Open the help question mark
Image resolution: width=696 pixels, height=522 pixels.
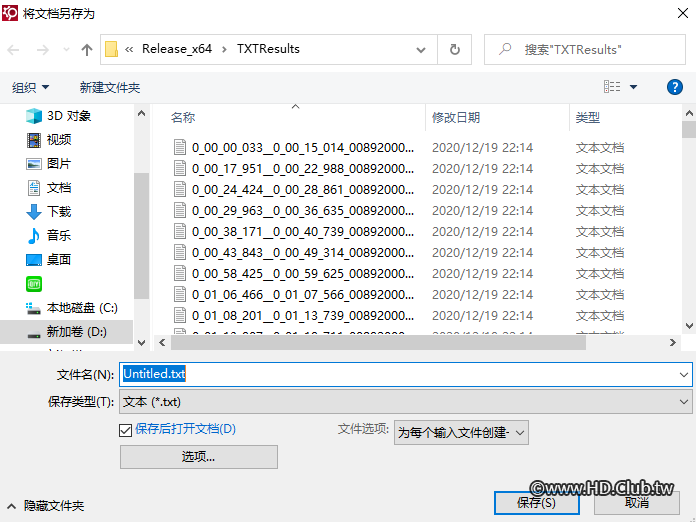pyautogui.click(x=674, y=87)
